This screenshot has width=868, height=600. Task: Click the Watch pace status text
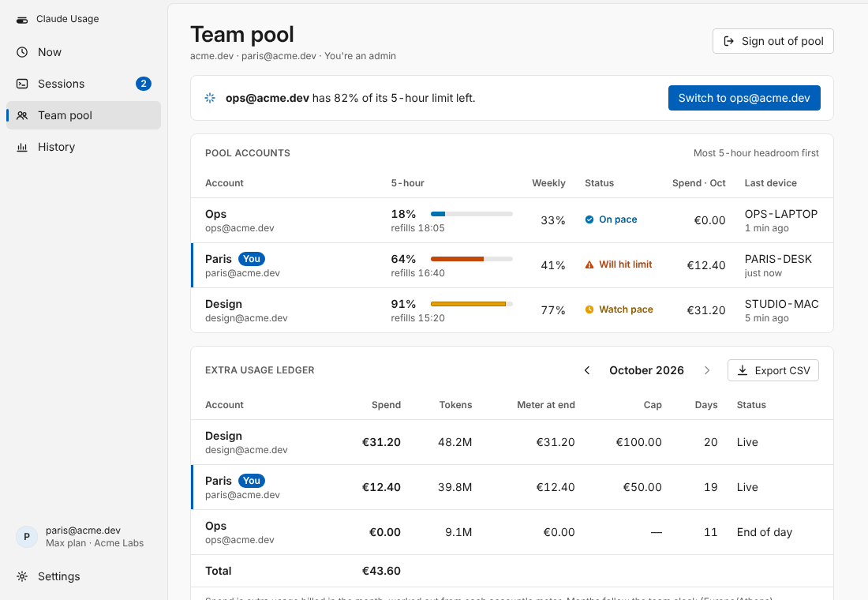point(626,309)
